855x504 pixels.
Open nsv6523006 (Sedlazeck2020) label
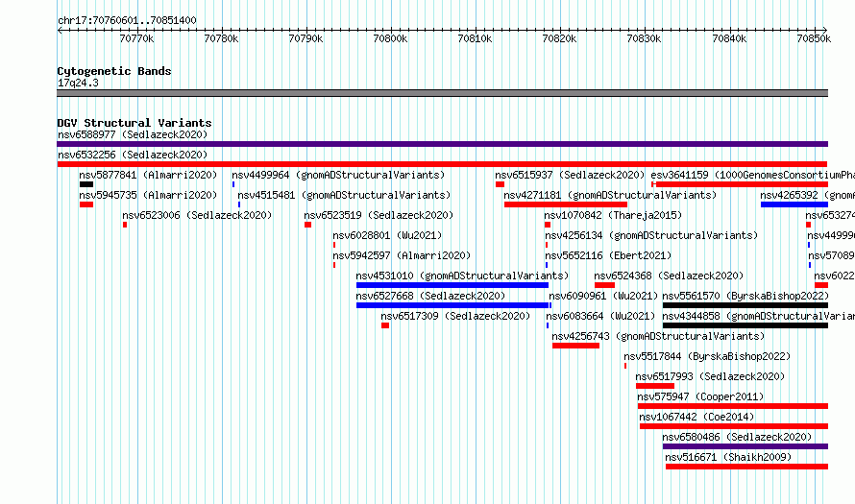click(x=197, y=215)
